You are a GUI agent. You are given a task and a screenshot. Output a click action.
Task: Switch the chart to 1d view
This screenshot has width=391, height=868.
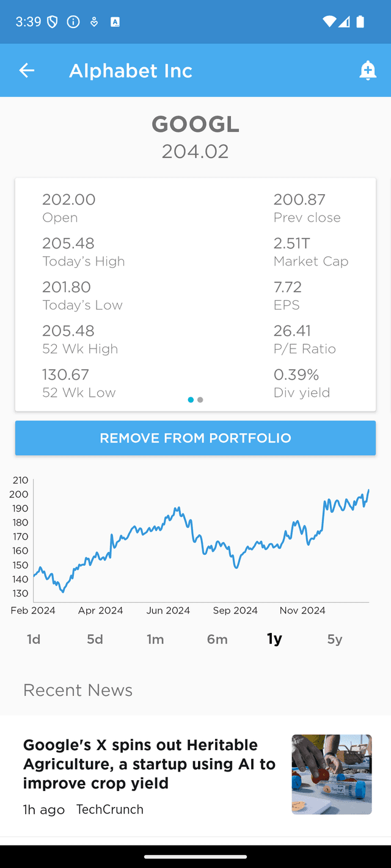pyautogui.click(x=34, y=638)
